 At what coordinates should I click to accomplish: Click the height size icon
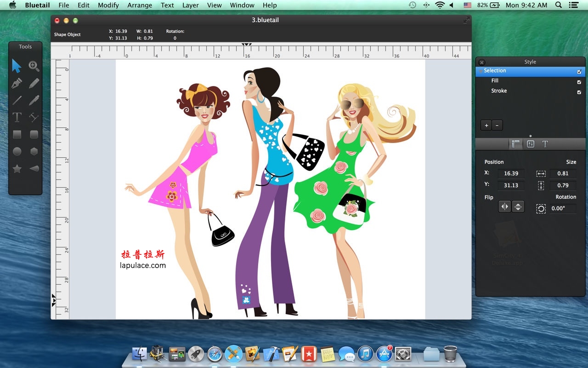pyautogui.click(x=541, y=186)
